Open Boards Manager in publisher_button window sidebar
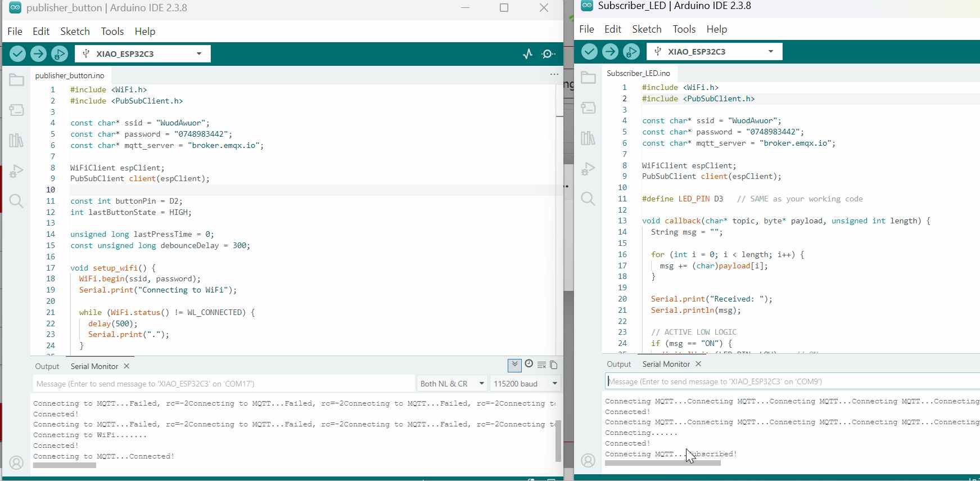The image size is (980, 481). 16,110
